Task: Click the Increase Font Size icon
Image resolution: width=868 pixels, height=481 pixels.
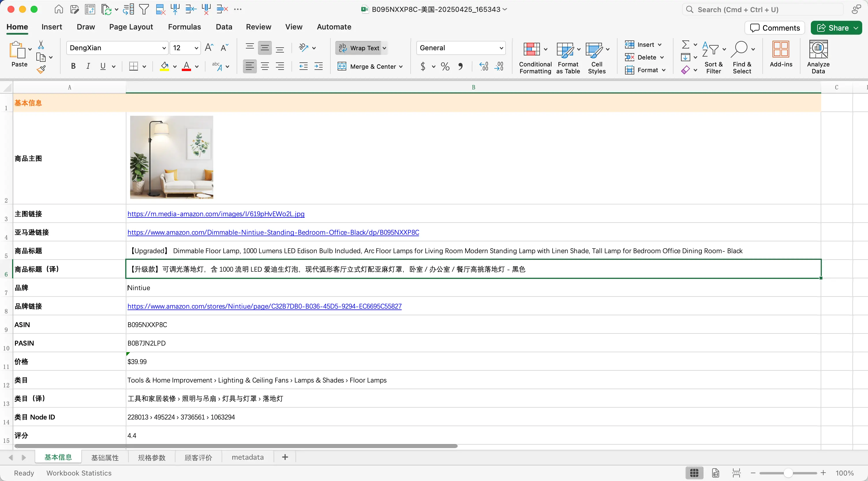Action: [x=209, y=48]
